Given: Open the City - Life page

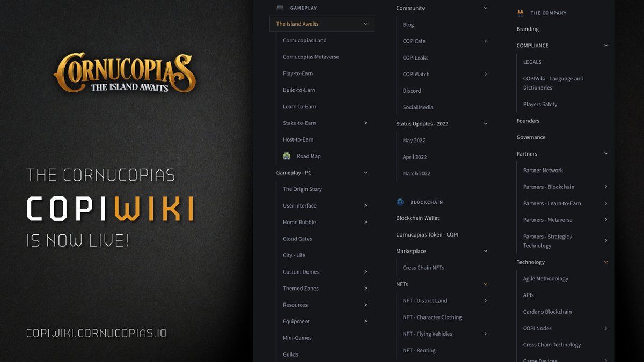Looking at the screenshot, I should 294,255.
